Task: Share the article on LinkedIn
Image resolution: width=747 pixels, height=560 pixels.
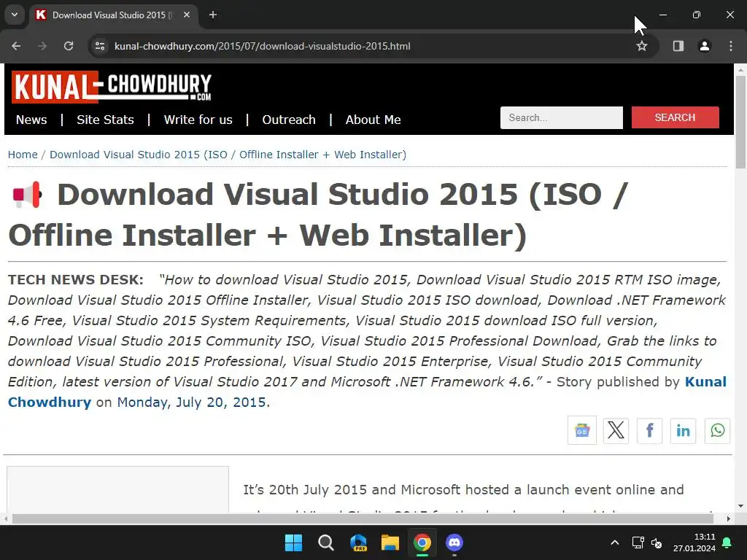Action: click(683, 430)
